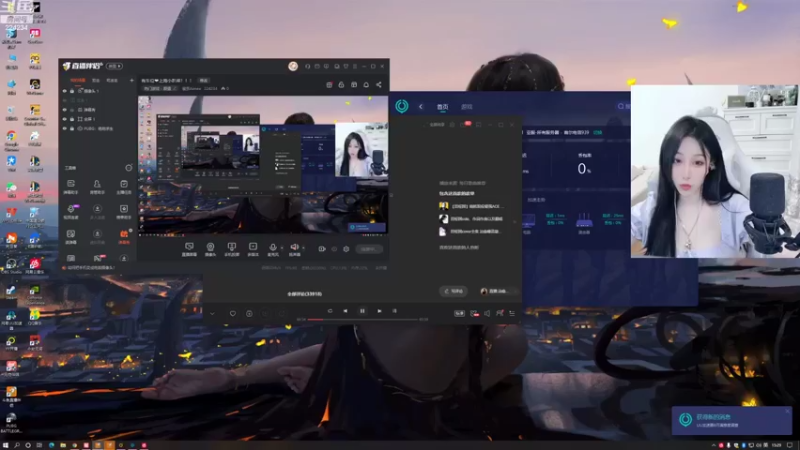The width and height of the screenshot is (800, 450).
Task: Go to previous track in music player
Action: click(345, 311)
